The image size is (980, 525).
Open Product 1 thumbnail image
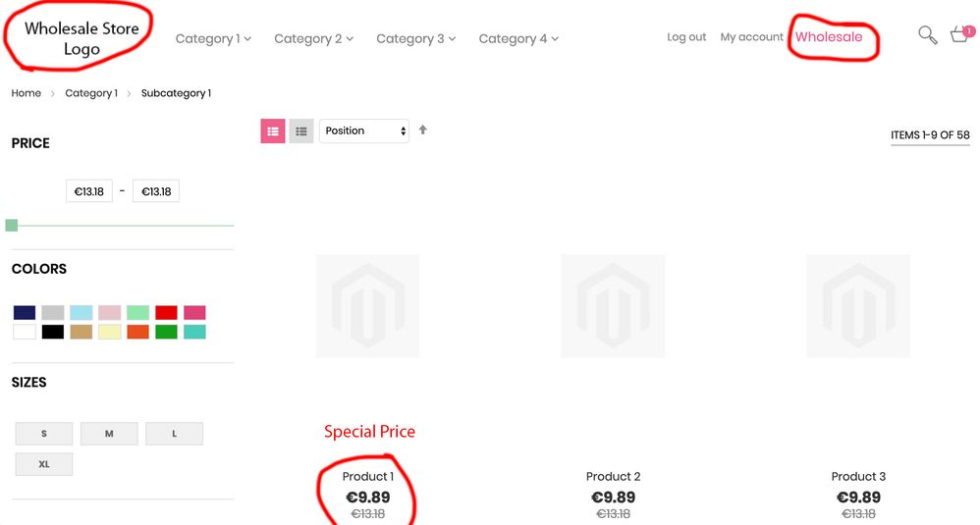367,306
